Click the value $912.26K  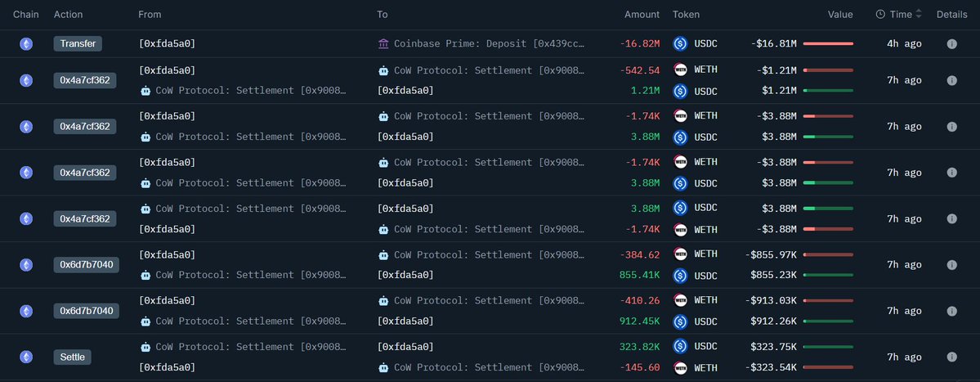(x=774, y=321)
